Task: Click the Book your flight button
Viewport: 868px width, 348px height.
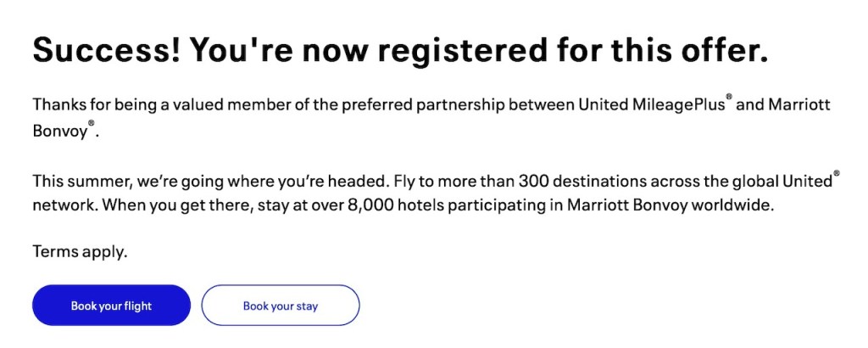Action: coord(111,306)
